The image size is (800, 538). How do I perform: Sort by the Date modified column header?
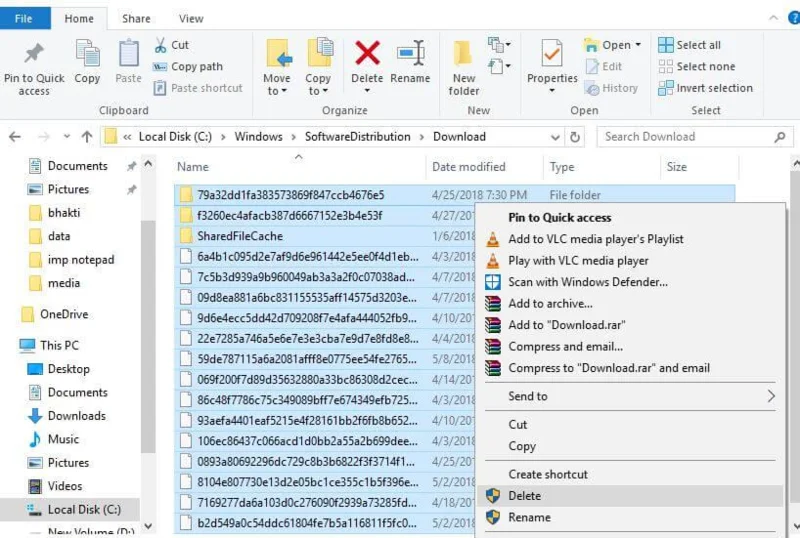pos(484,167)
